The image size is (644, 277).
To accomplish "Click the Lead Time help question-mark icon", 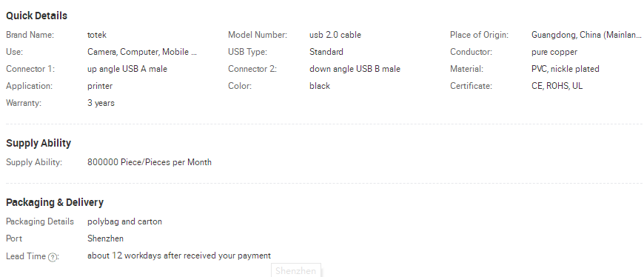I will click(53, 257).
